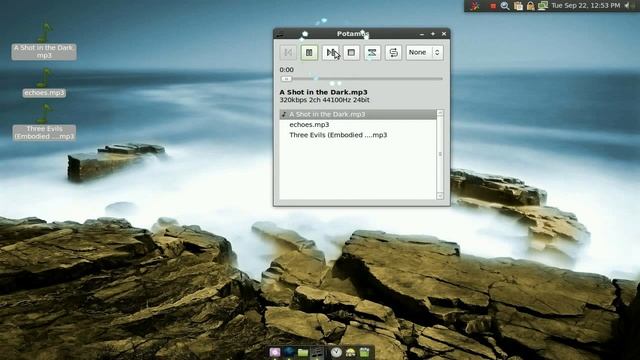Click the red bug icon in tray
640x360 pixels.
[474, 6]
